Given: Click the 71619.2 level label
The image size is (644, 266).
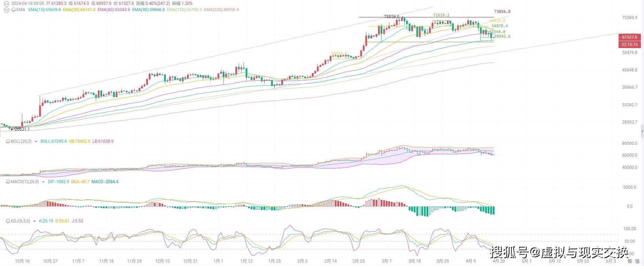Looking at the screenshot, I should (441, 15).
